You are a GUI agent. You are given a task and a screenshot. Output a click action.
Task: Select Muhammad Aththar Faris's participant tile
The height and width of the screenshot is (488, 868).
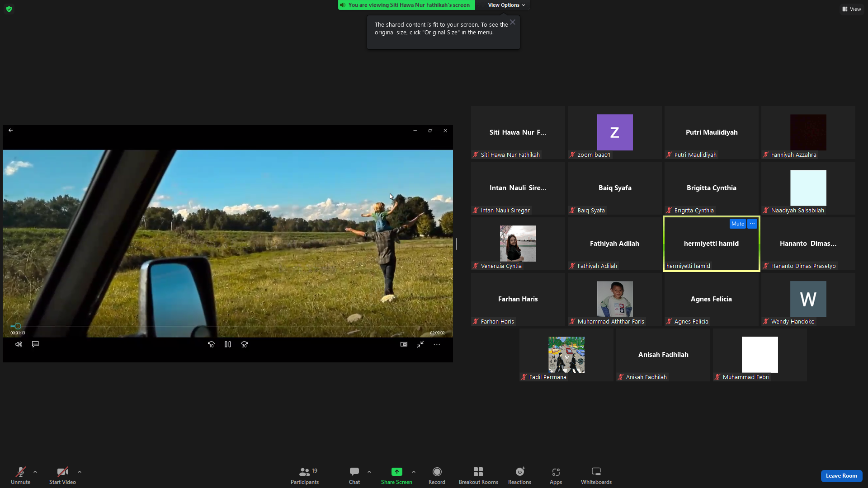pos(615,300)
